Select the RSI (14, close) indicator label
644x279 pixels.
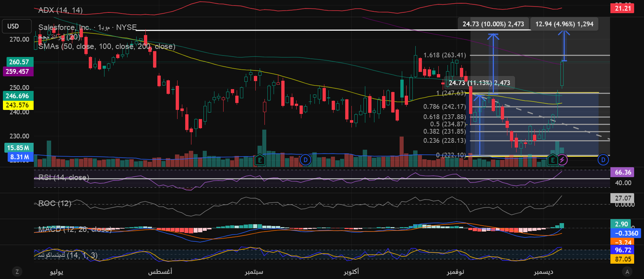(x=64, y=177)
